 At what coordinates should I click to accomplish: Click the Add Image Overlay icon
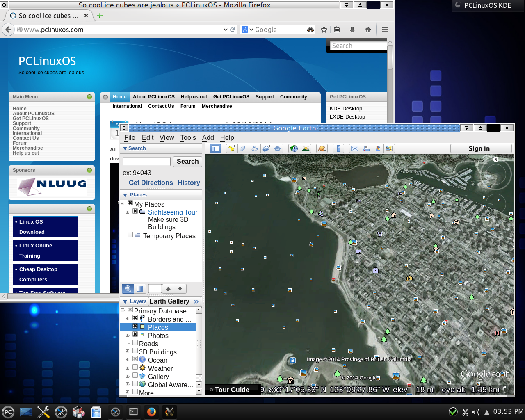267,148
